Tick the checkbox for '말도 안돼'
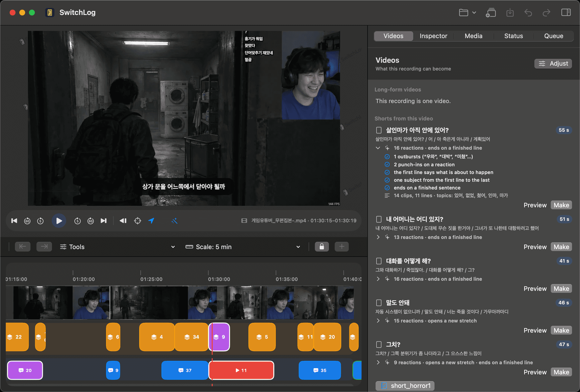Screen dimensions: 580x392 pyautogui.click(x=379, y=303)
